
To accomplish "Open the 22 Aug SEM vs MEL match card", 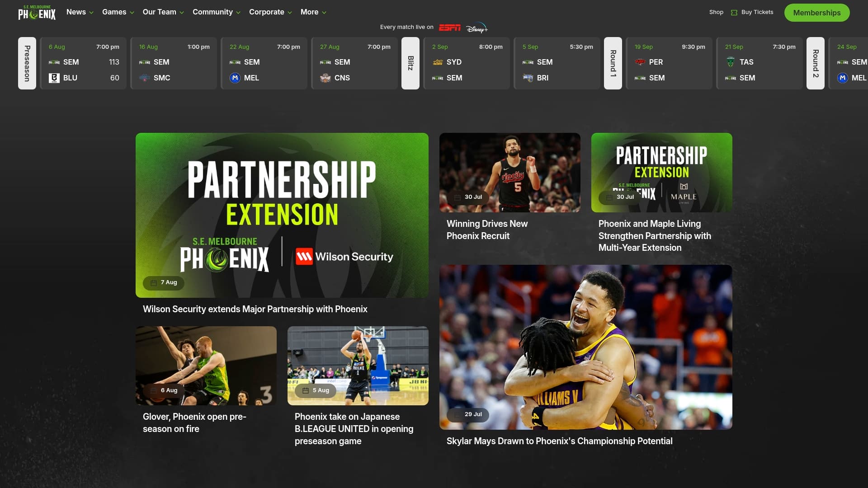I will (264, 63).
